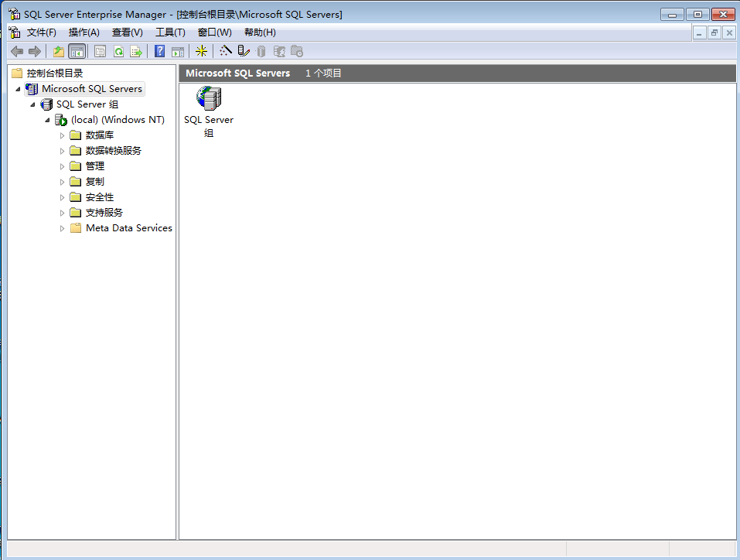Click the greyed New Login user icon

pyautogui.click(x=279, y=51)
